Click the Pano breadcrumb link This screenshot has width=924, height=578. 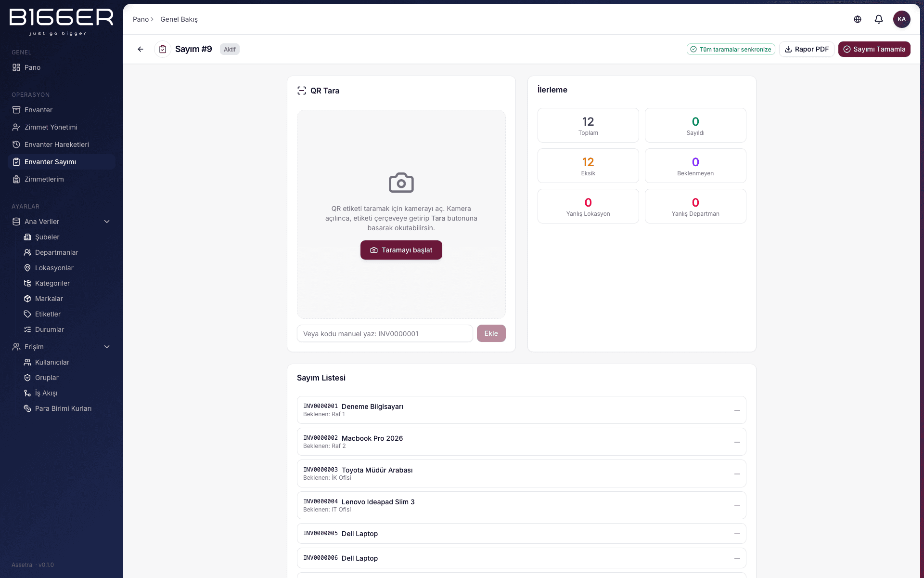pos(141,19)
